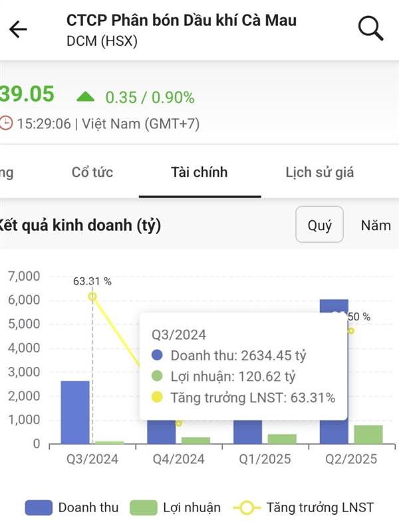Click the Q4/2024 axis label

pos(178,460)
